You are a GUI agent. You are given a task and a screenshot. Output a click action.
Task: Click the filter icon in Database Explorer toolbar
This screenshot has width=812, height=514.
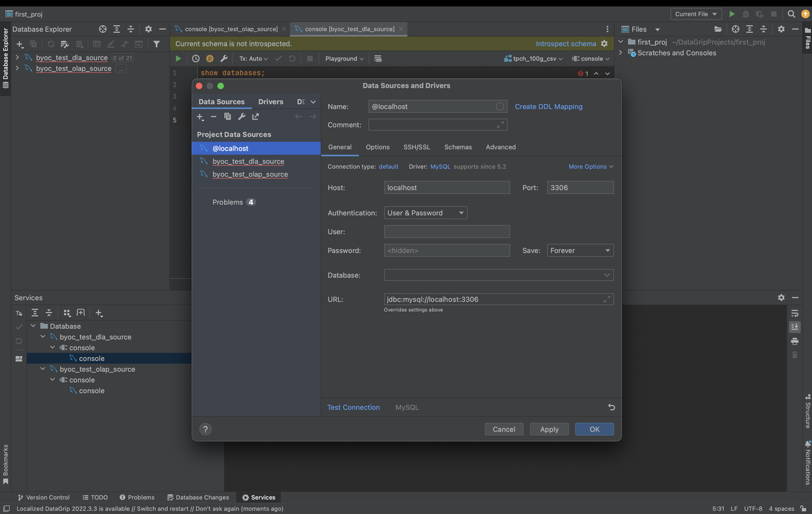click(157, 44)
